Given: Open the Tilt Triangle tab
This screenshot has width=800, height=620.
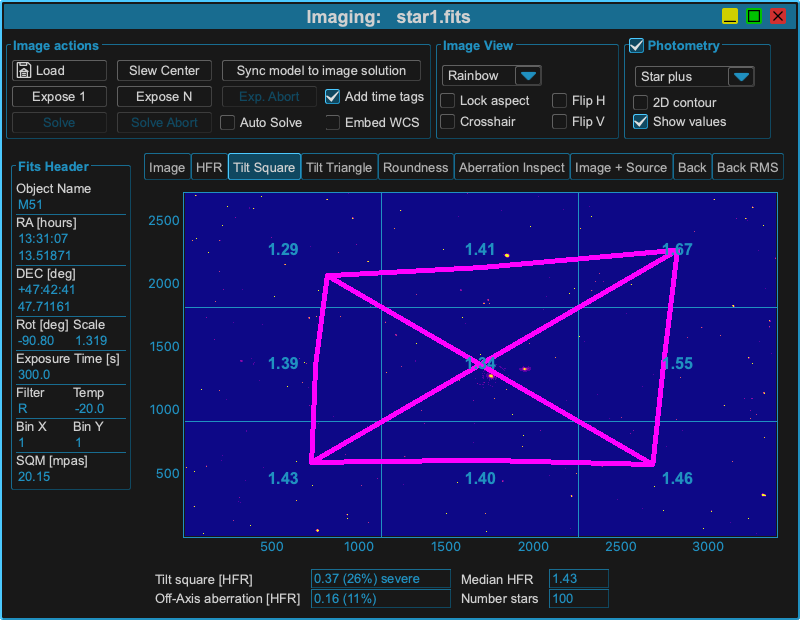Looking at the screenshot, I should pyautogui.click(x=339, y=167).
